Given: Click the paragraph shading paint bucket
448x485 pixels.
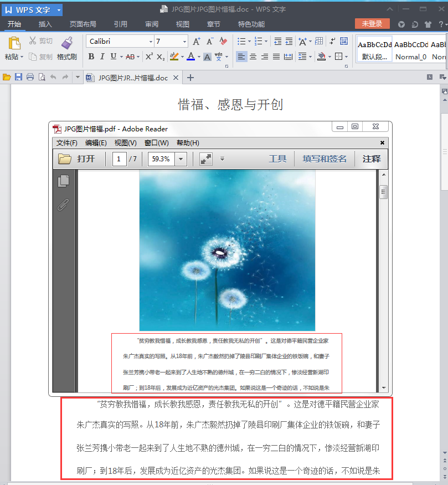Looking at the screenshot, I should (x=322, y=57).
